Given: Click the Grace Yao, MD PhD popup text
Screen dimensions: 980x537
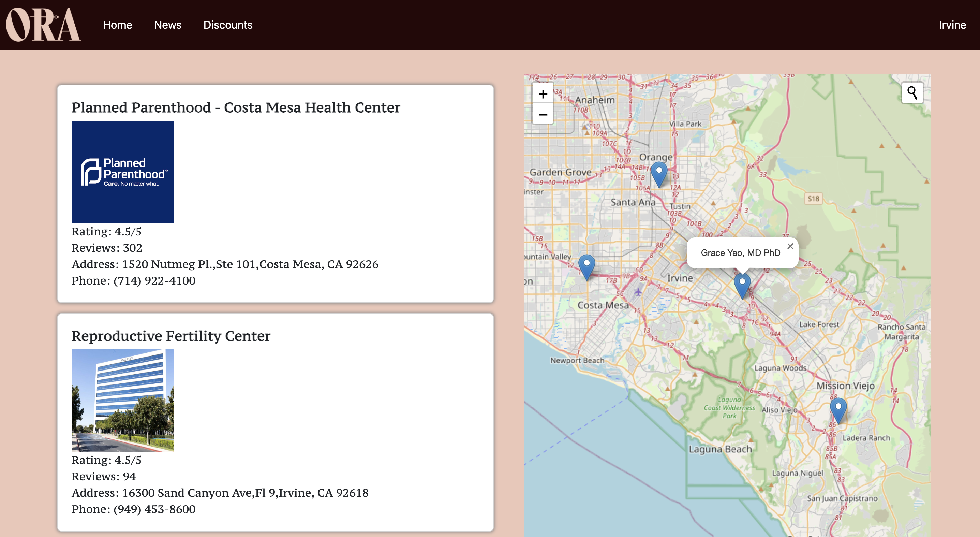Looking at the screenshot, I should coord(740,253).
